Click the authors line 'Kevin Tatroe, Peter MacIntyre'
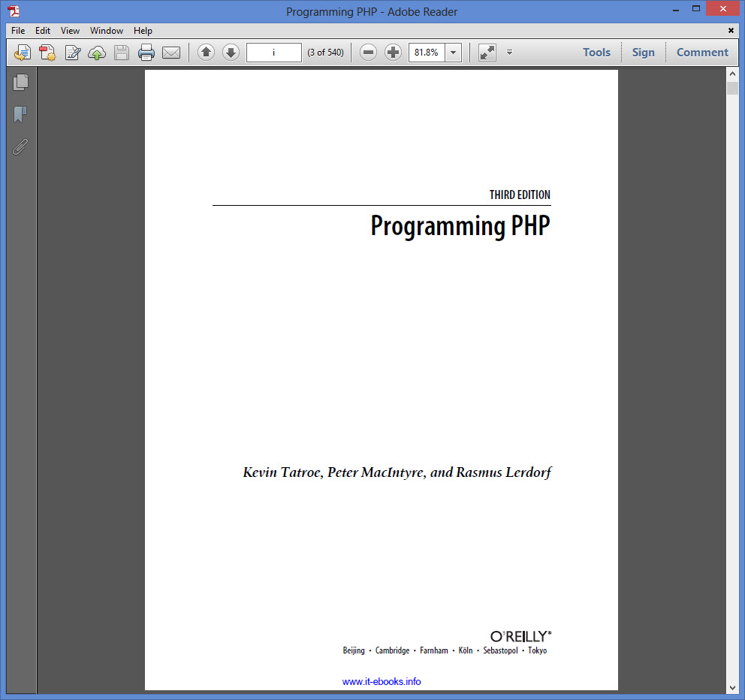The height and width of the screenshot is (700, 745). (x=334, y=472)
